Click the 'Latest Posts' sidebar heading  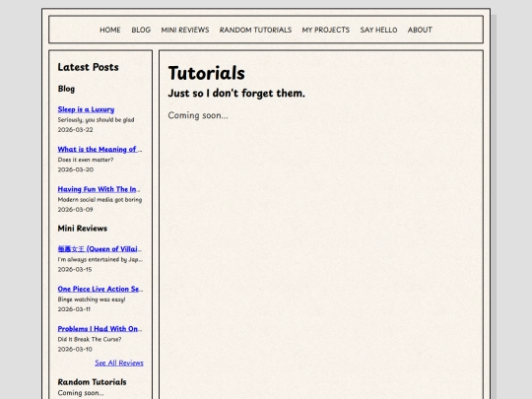[x=89, y=67]
